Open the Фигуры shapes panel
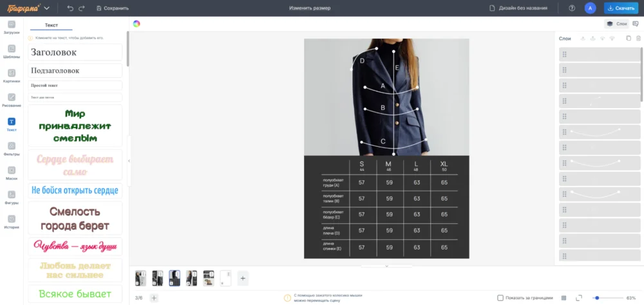The height and width of the screenshot is (305, 644). 12,198
